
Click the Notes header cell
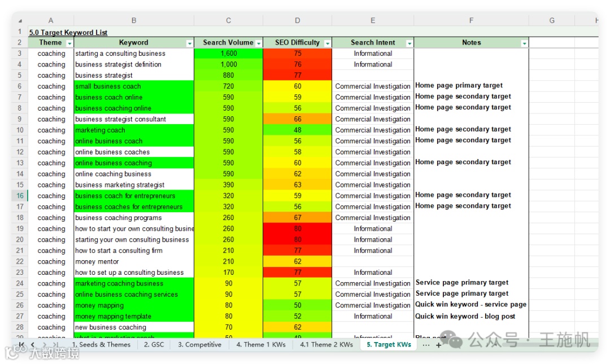click(x=471, y=43)
